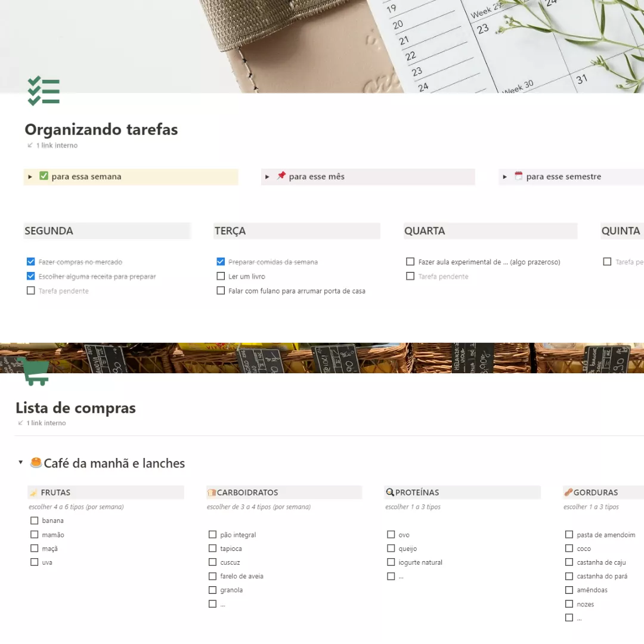Click the green check emoji beside para essa semana
The image size is (644, 644).
(x=44, y=176)
